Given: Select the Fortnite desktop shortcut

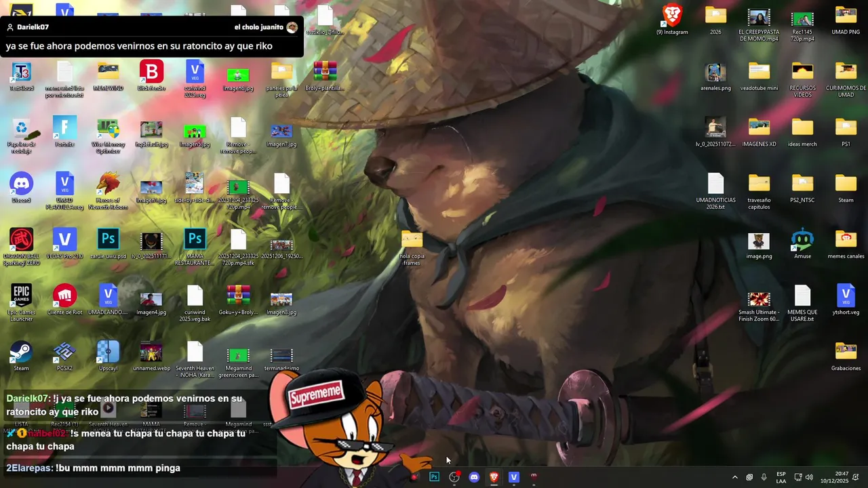Looking at the screenshot, I should click(x=64, y=132).
